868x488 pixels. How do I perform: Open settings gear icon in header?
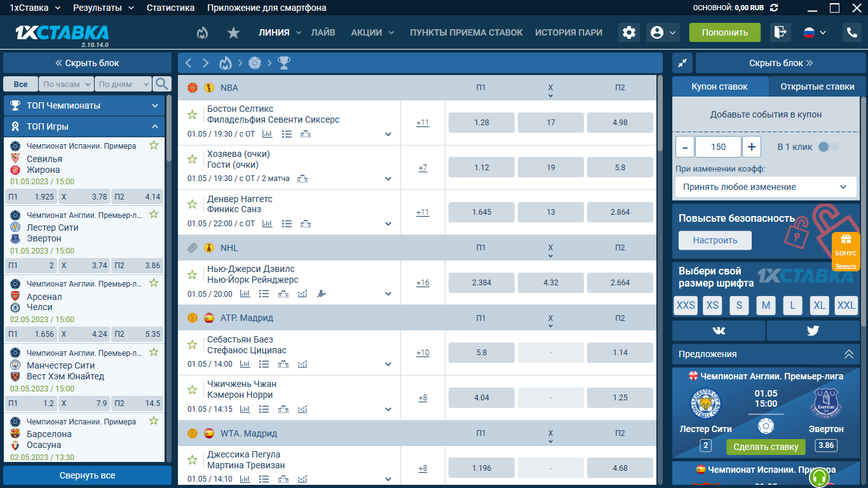point(629,32)
